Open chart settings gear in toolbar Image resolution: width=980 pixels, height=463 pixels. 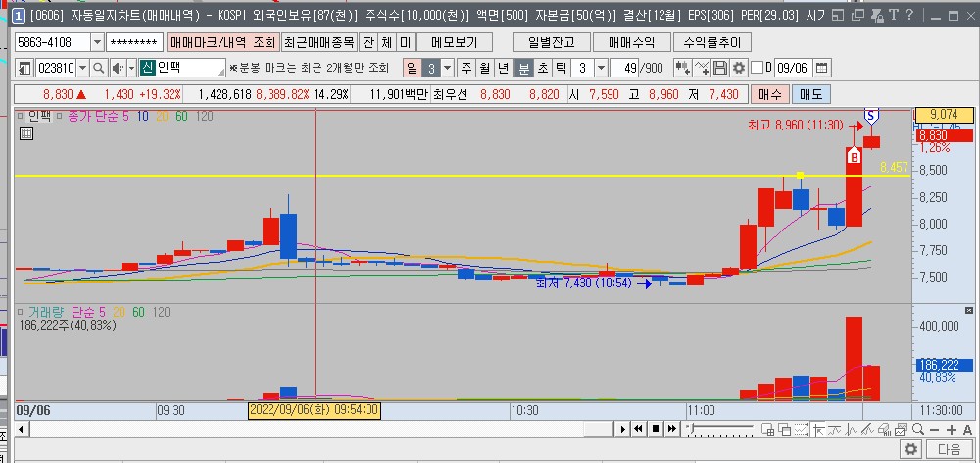(739, 68)
